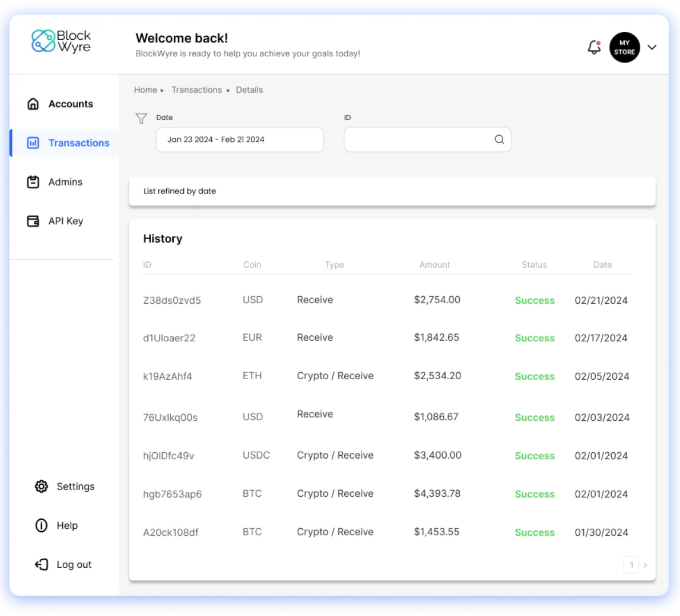The height and width of the screenshot is (616, 680).
Task: Open transaction d1Uloaer22
Action: pos(169,338)
